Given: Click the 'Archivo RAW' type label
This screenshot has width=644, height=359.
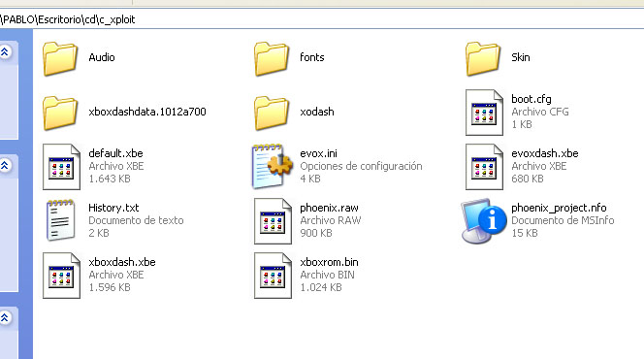Looking at the screenshot, I should point(330,220).
